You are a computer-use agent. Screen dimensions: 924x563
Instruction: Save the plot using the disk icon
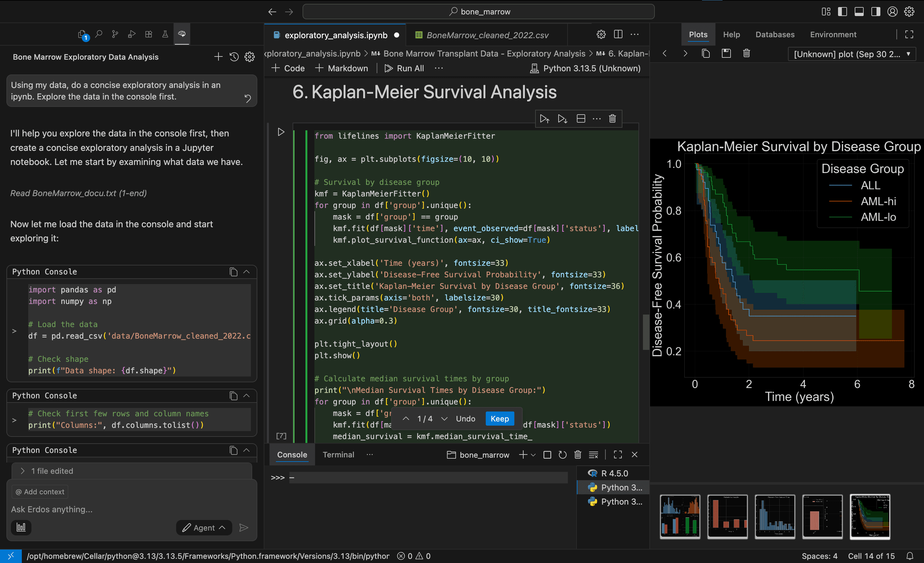726,54
